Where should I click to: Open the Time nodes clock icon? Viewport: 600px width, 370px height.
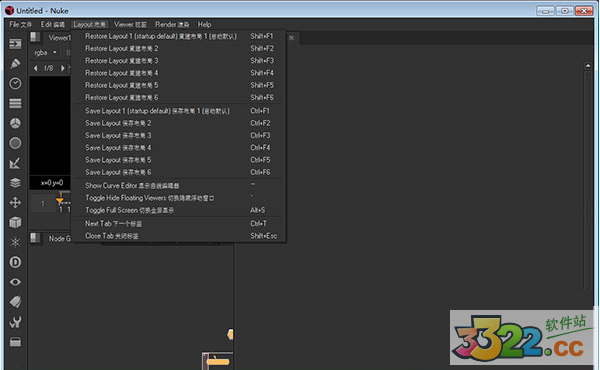[x=15, y=83]
